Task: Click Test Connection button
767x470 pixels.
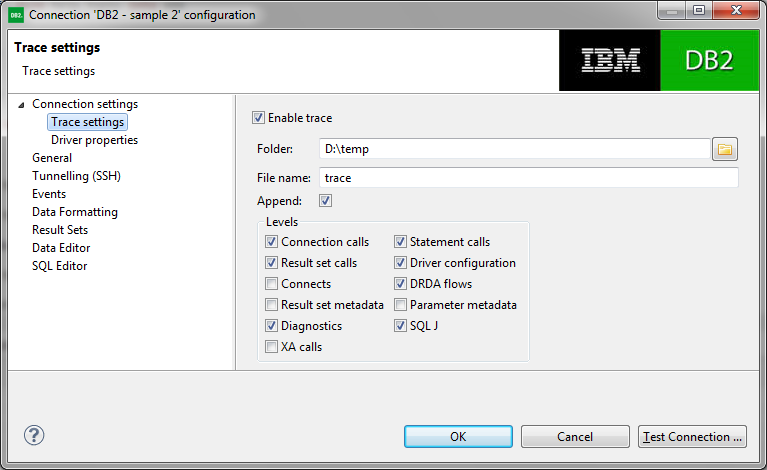Action: 692,436
